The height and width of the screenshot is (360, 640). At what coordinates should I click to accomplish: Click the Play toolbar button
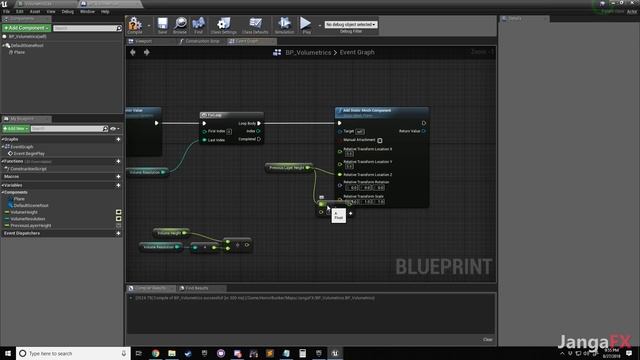pyautogui.click(x=306, y=24)
